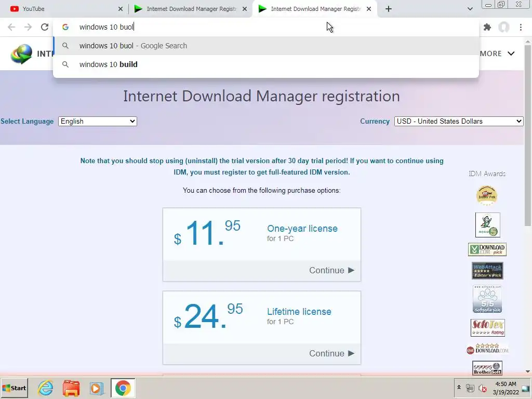The image size is (532, 399).
Task: Click the browser forward arrow
Action: click(x=28, y=27)
